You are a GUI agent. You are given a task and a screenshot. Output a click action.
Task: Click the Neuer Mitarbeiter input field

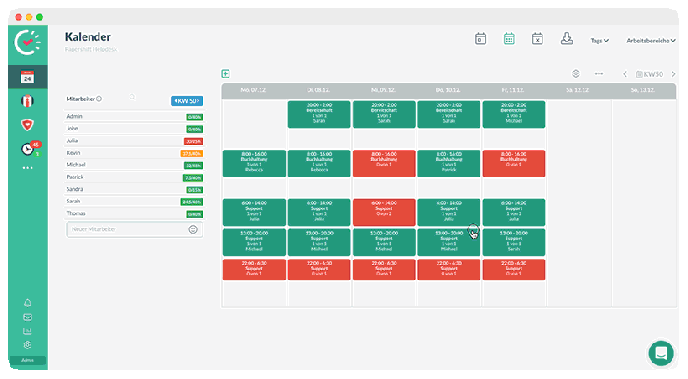coord(134,229)
